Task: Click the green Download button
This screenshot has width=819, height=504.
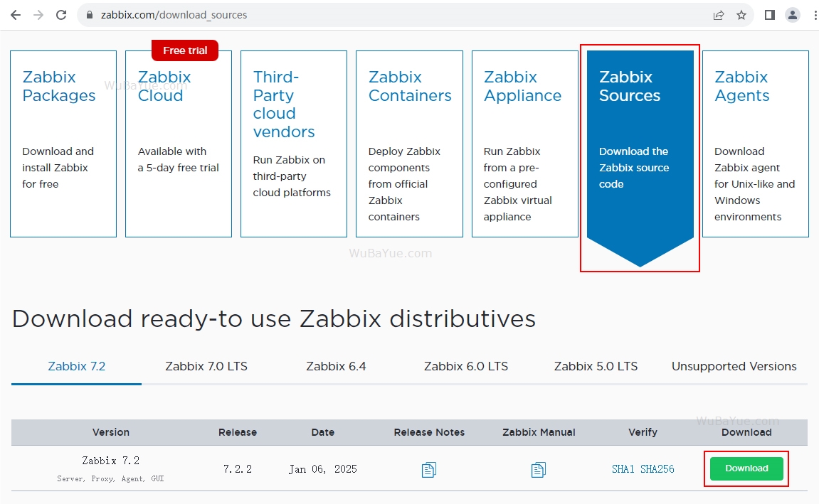Action: (x=746, y=468)
